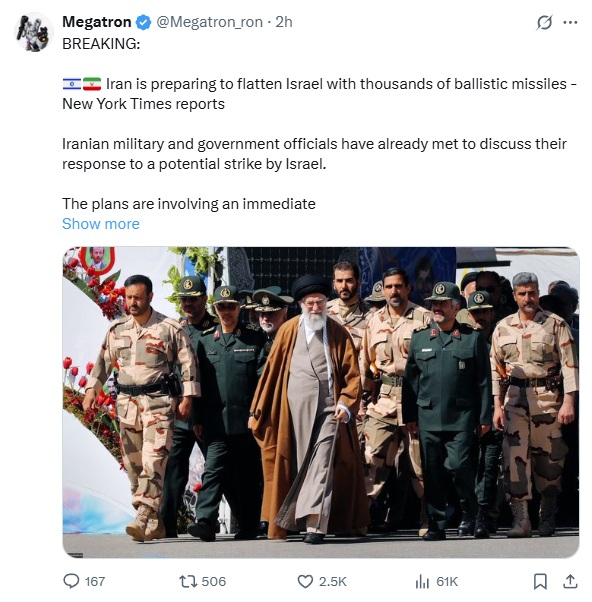This screenshot has height=602, width=592.
Task: Open the 2h post timestamp
Action: click(284, 22)
